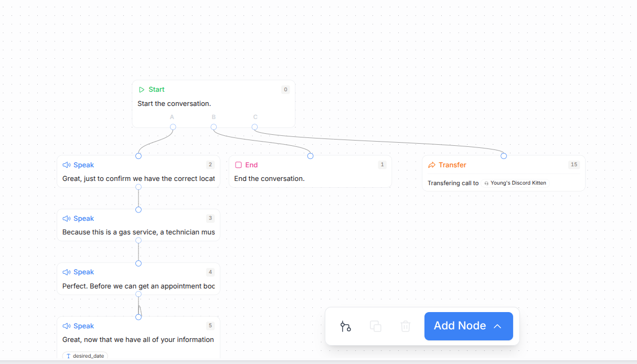The image size is (637, 364).
Task: Select the Speak node numbered 3
Action: [138, 224]
